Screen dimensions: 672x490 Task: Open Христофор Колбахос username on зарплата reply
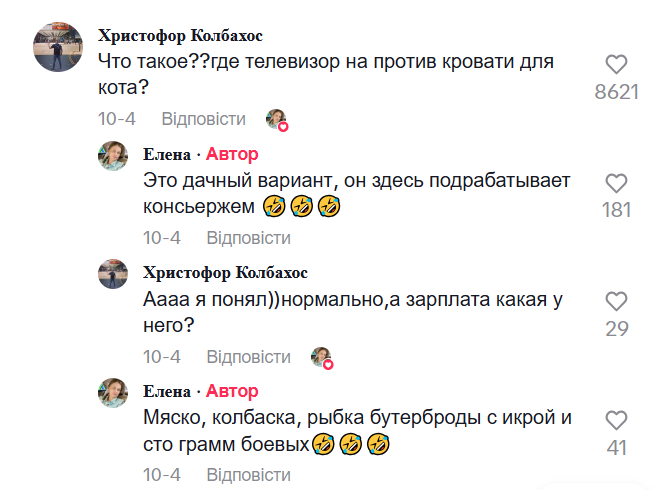pyautogui.click(x=225, y=273)
